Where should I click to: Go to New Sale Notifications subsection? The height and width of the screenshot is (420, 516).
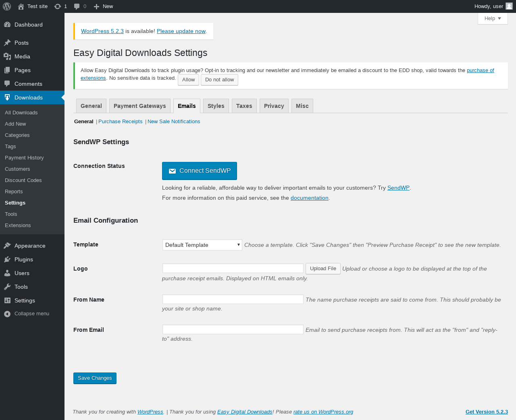tap(174, 122)
